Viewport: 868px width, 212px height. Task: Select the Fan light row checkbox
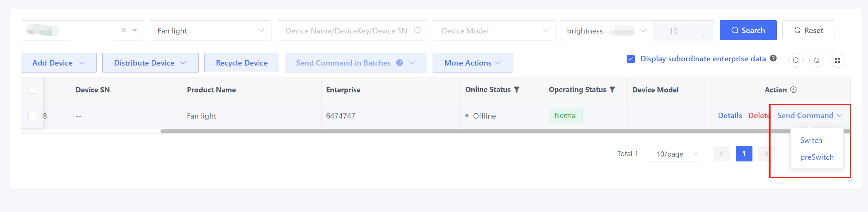[x=32, y=116]
